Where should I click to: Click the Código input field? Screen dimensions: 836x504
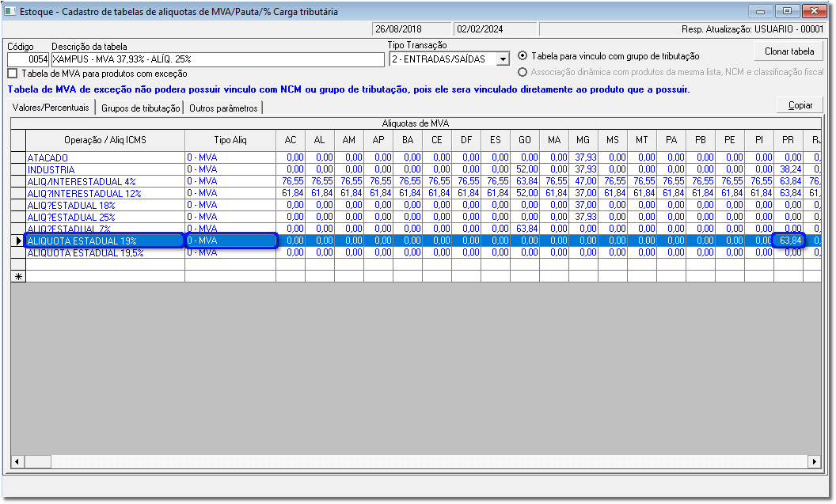[28, 59]
